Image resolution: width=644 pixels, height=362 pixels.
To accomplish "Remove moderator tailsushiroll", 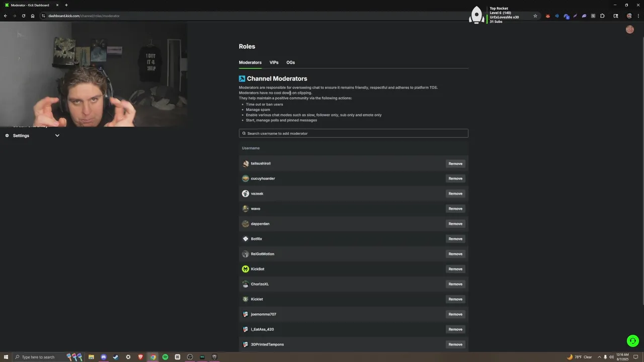I will tap(455, 163).
